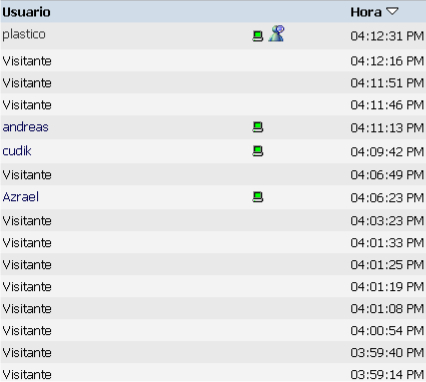
Task: Select the plastico user entry
Action: click(x=24, y=34)
